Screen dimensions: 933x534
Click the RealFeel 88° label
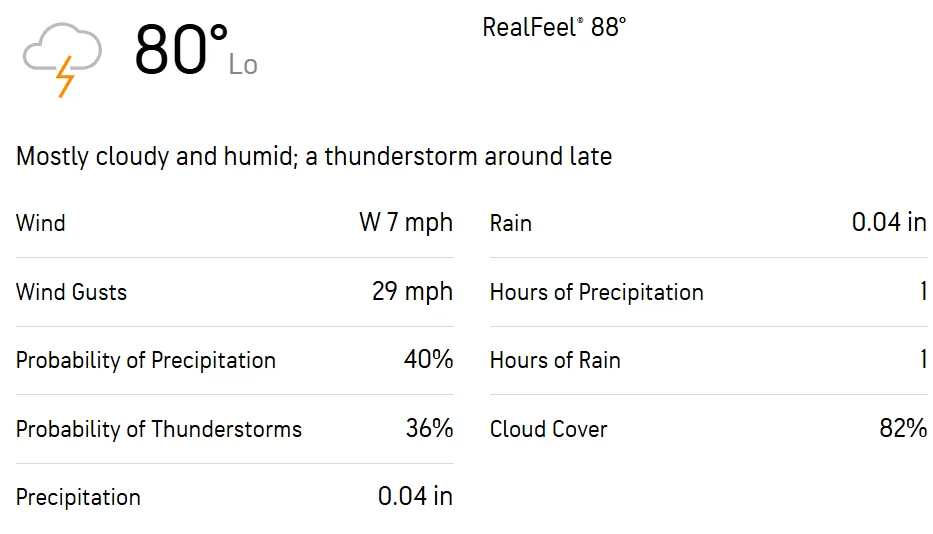[554, 27]
